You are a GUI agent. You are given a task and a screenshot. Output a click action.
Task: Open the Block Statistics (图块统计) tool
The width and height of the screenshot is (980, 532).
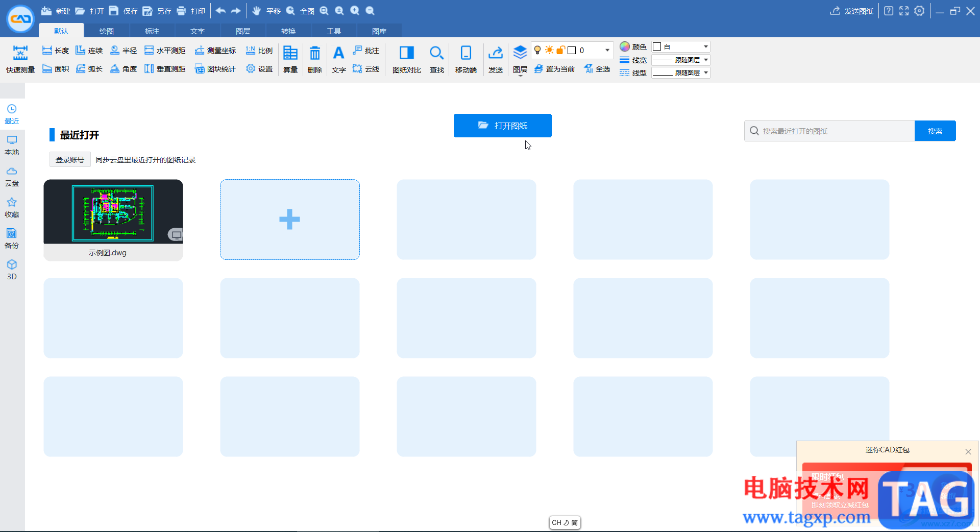215,69
